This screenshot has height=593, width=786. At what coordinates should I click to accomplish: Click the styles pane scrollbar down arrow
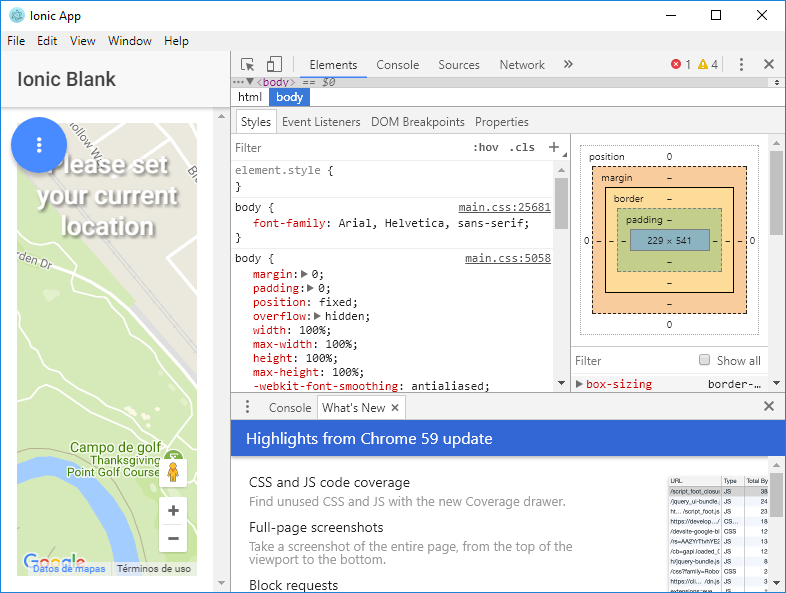pyautogui.click(x=561, y=383)
